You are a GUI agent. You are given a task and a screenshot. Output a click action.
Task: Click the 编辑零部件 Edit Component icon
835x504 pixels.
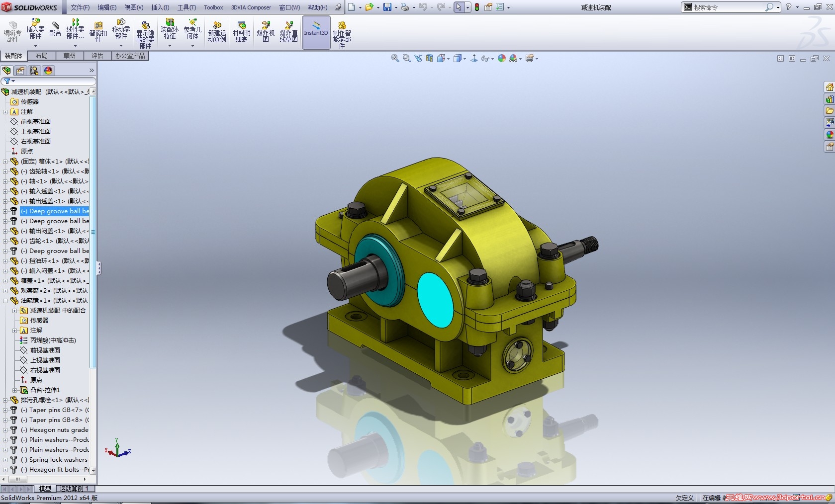tap(12, 32)
